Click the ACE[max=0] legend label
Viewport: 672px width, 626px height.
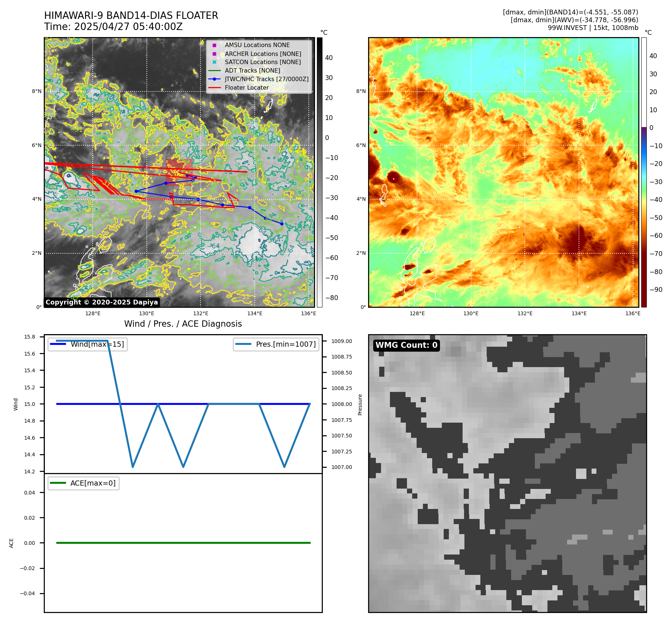pos(93,483)
